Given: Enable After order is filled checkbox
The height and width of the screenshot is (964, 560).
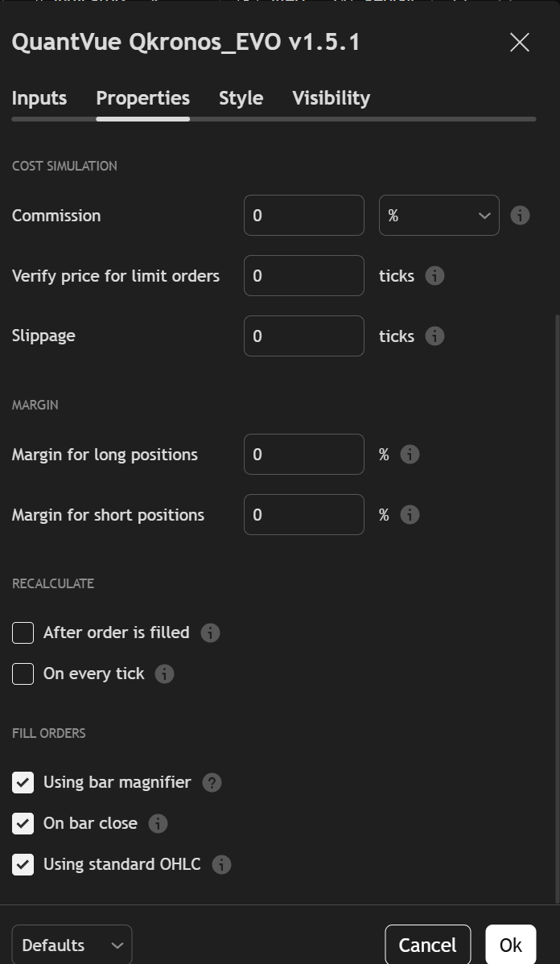Looking at the screenshot, I should pyautogui.click(x=23, y=633).
